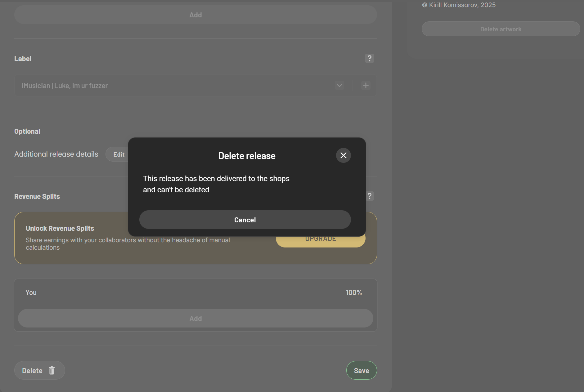Close the Delete release dialog with X
This screenshot has width=584, height=392.
point(343,155)
